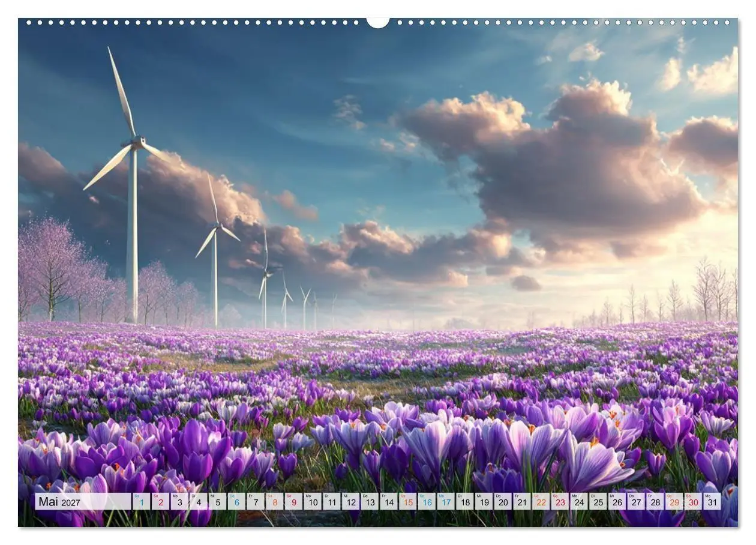Select day 26 in the calendar strip
Screen dimensions: 756x545
(x=617, y=501)
